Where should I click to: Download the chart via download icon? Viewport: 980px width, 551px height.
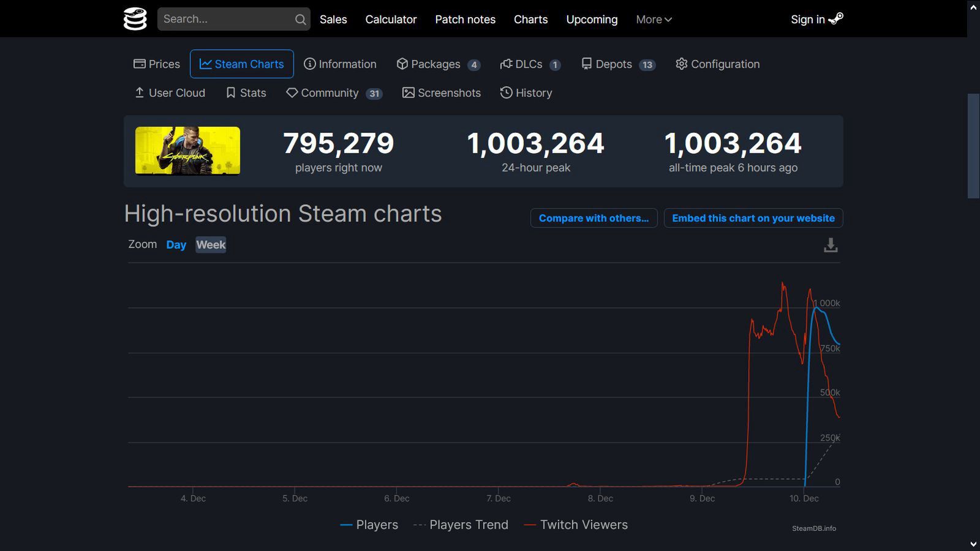tap(831, 246)
